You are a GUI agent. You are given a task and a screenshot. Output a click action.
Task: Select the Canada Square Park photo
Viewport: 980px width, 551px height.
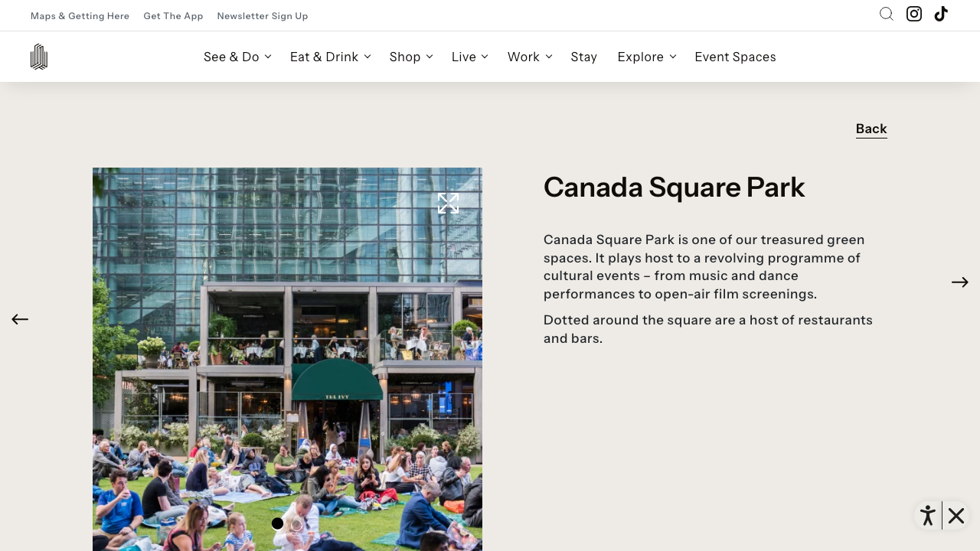pyautogui.click(x=287, y=360)
